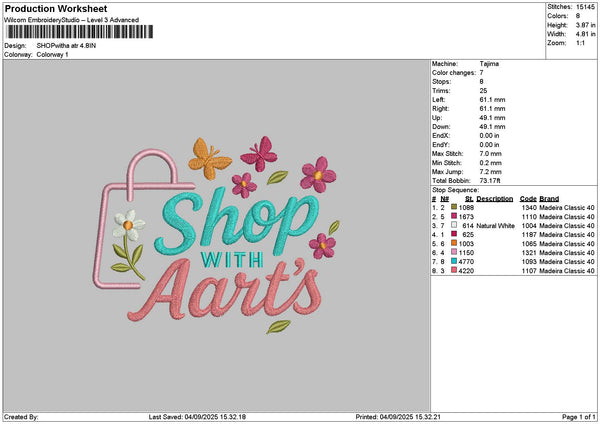Viewport: 600px width, 424px height.
Task: Click the olive green swatch for thread 1088
Action: pyautogui.click(x=454, y=207)
